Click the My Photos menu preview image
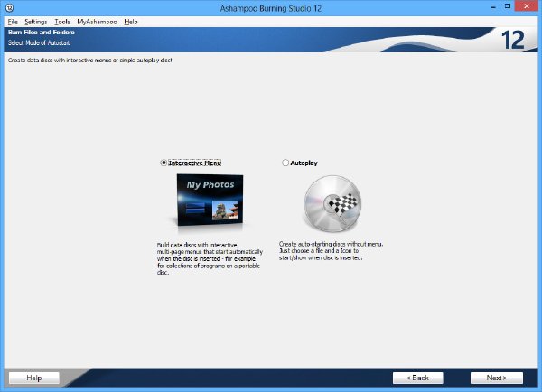542x392 pixels. click(210, 201)
